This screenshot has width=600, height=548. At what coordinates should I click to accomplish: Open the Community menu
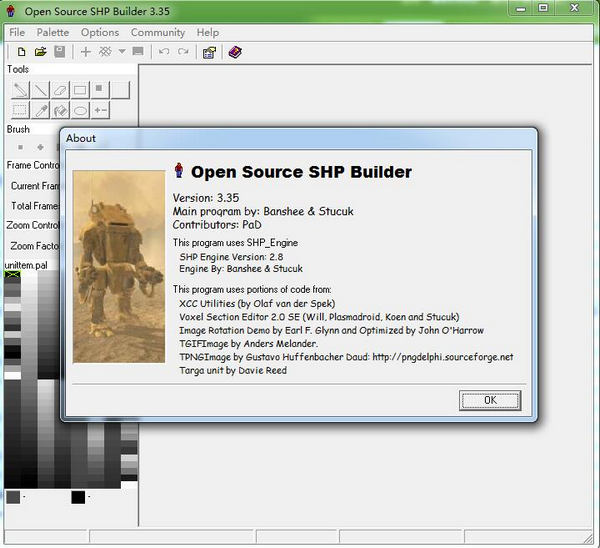(158, 33)
